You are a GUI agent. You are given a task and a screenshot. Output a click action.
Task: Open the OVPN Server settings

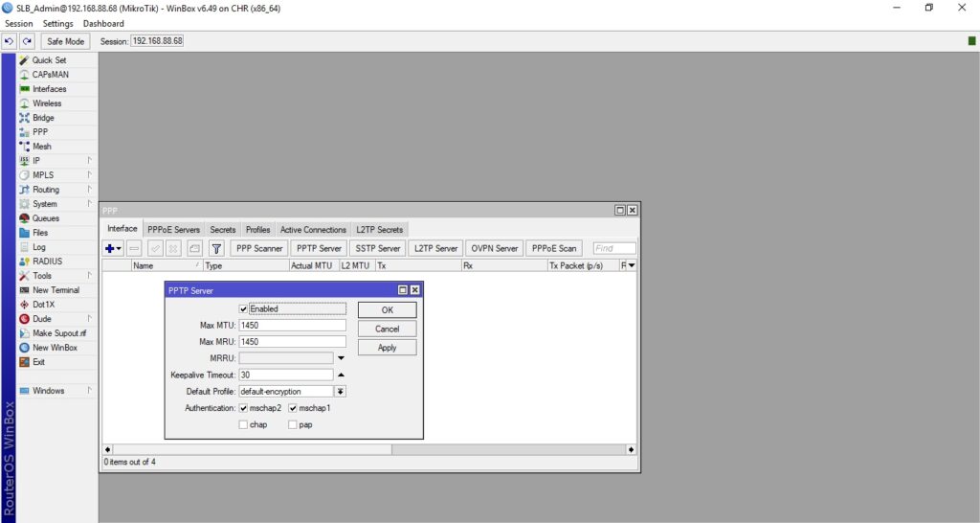[495, 248]
